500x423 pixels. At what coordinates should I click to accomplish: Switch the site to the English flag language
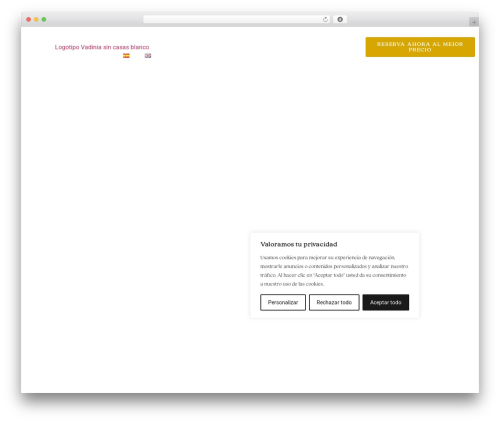(148, 56)
